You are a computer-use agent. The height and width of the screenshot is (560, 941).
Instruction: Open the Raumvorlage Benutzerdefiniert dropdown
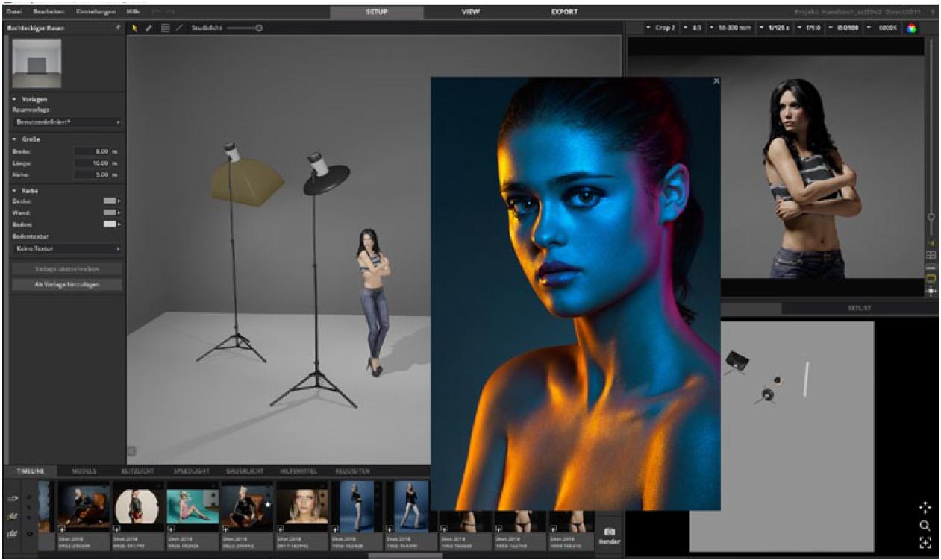(x=67, y=122)
